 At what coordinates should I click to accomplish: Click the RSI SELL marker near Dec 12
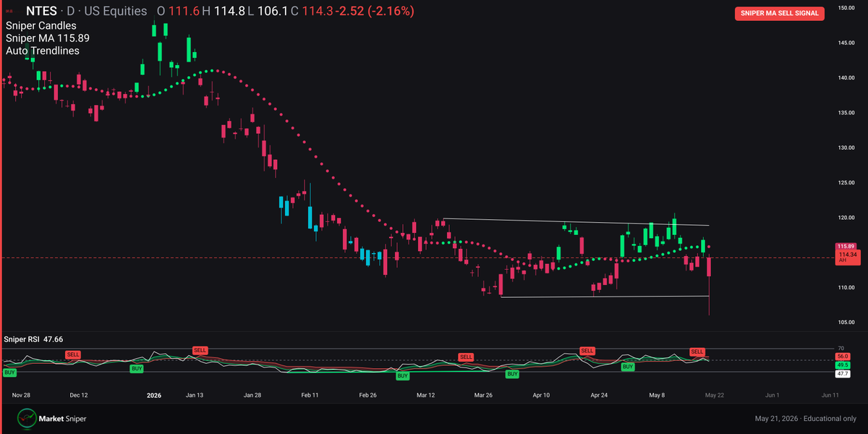coord(73,354)
